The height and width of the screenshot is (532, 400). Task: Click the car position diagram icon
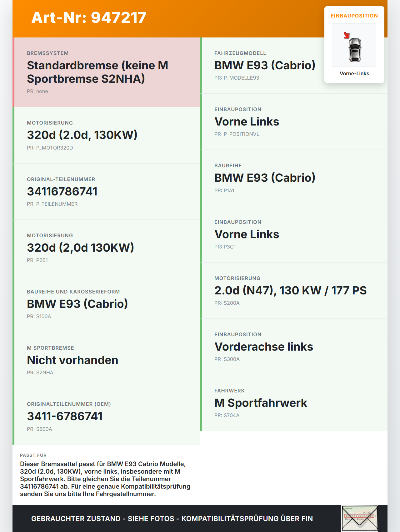click(354, 46)
